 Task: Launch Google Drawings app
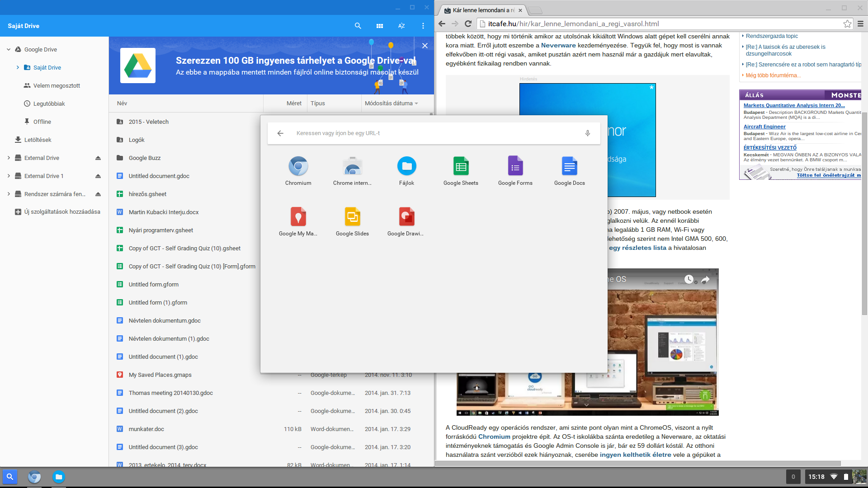coord(406,221)
